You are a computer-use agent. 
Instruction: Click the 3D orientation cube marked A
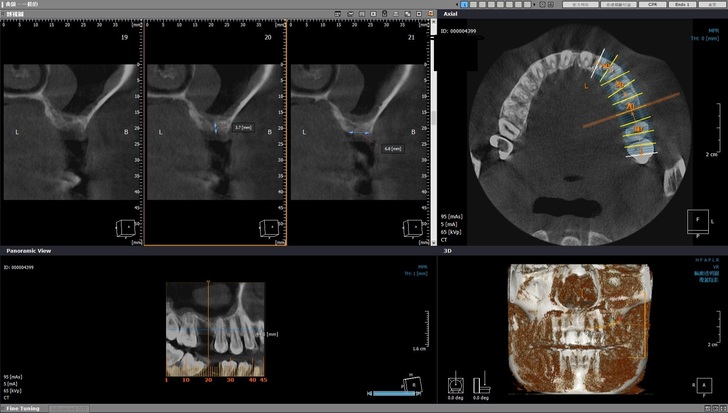pos(704,386)
